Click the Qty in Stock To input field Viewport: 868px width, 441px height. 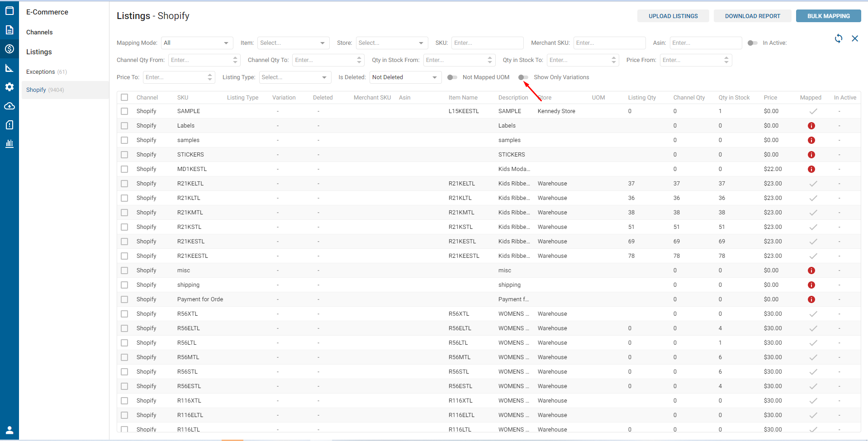[x=583, y=60]
